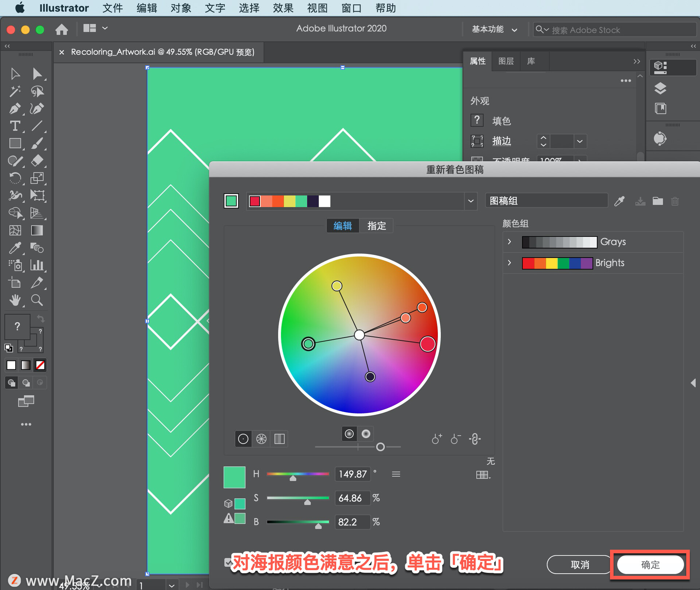
Task: Select the Pen tool
Action: (15, 108)
